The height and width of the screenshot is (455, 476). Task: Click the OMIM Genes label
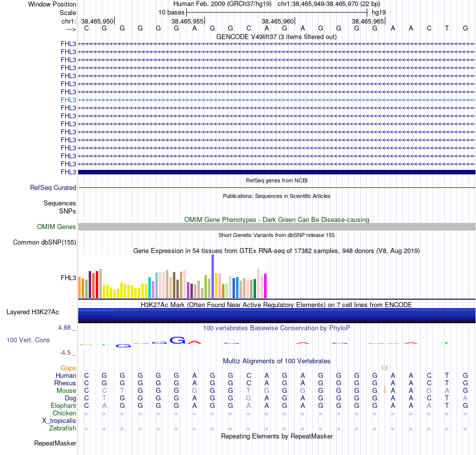pyautogui.click(x=56, y=226)
